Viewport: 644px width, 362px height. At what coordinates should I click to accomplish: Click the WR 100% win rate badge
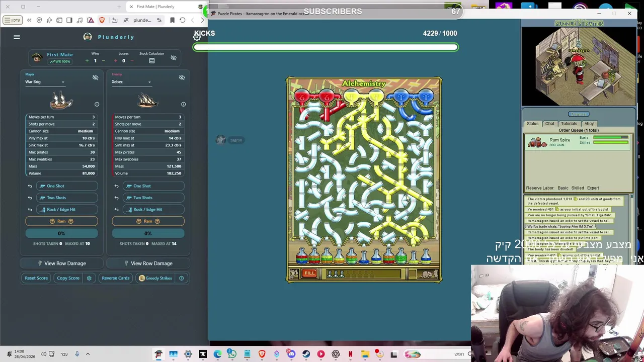(x=60, y=61)
